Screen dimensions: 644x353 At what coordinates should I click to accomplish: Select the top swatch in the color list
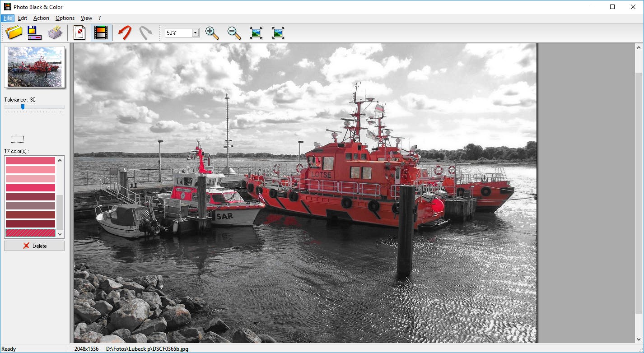pos(30,161)
